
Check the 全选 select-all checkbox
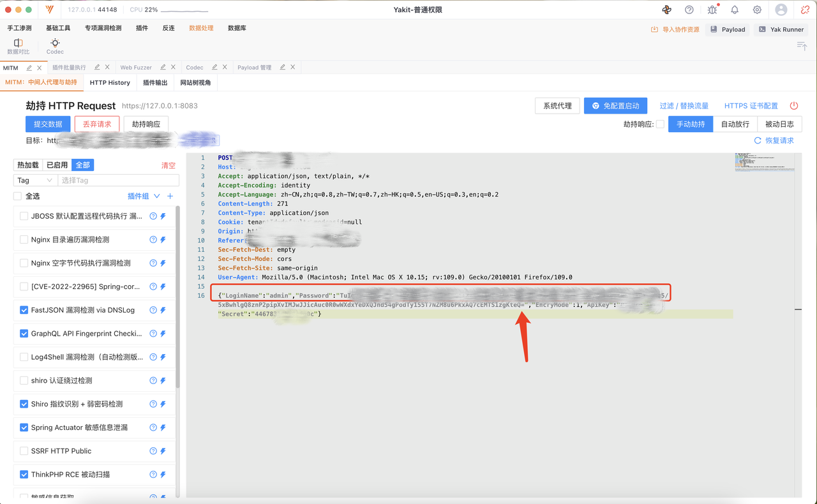[17, 196]
